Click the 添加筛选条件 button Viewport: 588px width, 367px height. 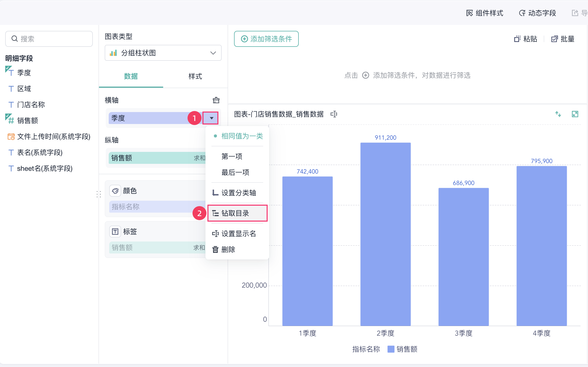click(266, 39)
